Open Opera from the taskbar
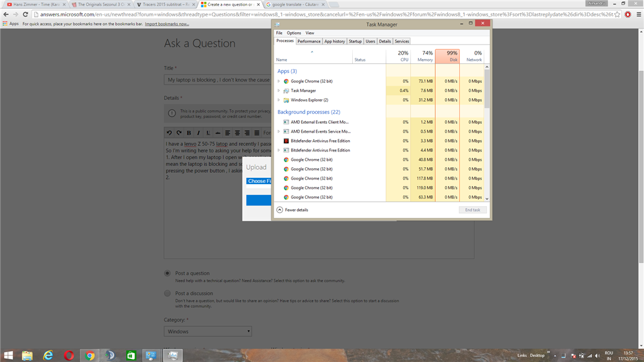Image resolution: width=644 pixels, height=362 pixels. coord(69,356)
